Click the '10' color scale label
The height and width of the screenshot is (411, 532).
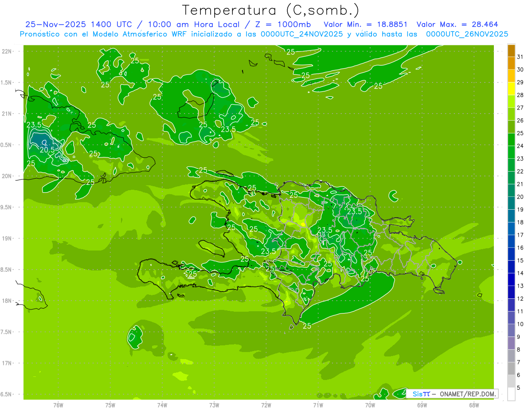pyautogui.click(x=520, y=324)
